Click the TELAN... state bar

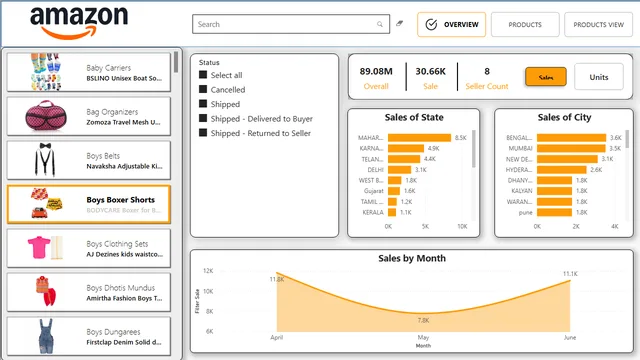pyautogui.click(x=404, y=159)
